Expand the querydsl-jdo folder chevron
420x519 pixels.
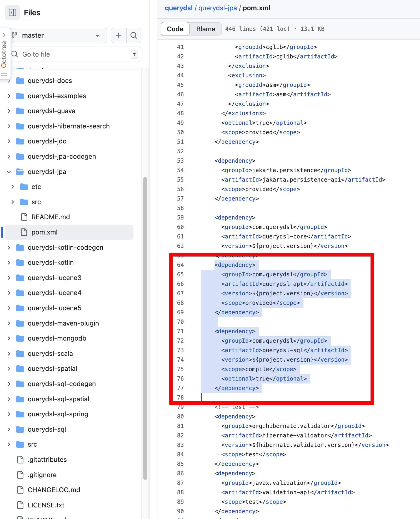click(x=9, y=141)
